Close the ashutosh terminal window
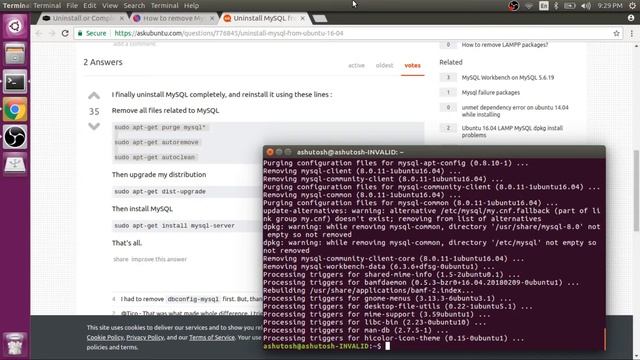The height and width of the screenshot is (360, 640). 270,152
